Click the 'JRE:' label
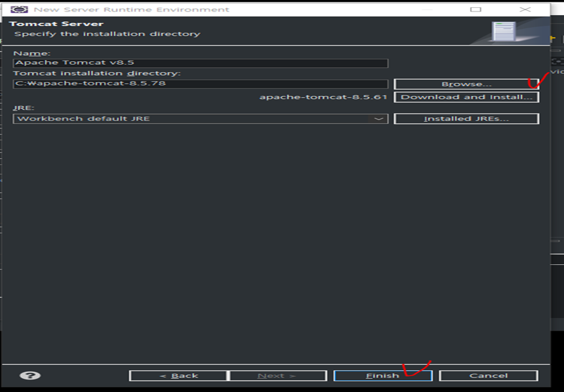This screenshot has width=564, height=392. (x=24, y=108)
